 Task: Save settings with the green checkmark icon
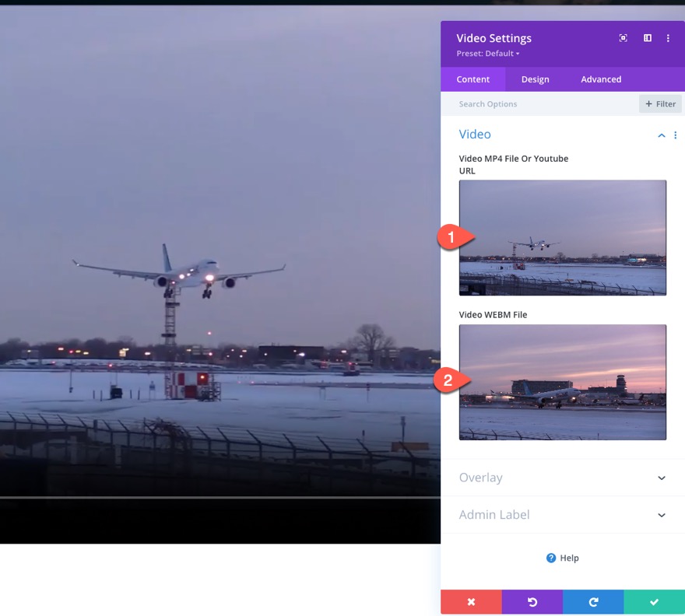pyautogui.click(x=654, y=601)
